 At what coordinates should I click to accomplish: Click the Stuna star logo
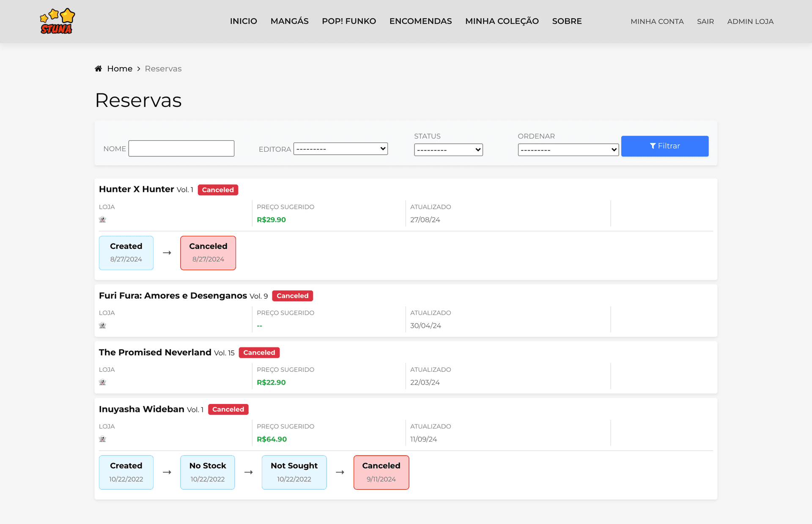pyautogui.click(x=57, y=21)
